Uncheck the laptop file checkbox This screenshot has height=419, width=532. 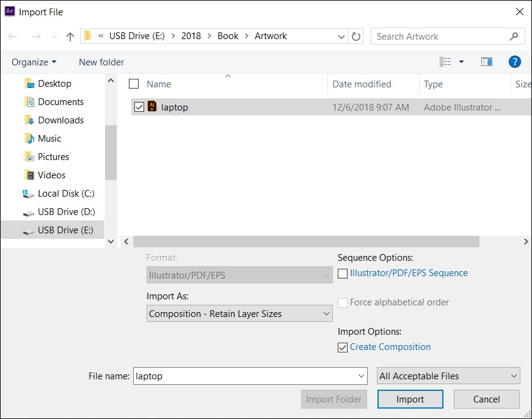(x=139, y=107)
